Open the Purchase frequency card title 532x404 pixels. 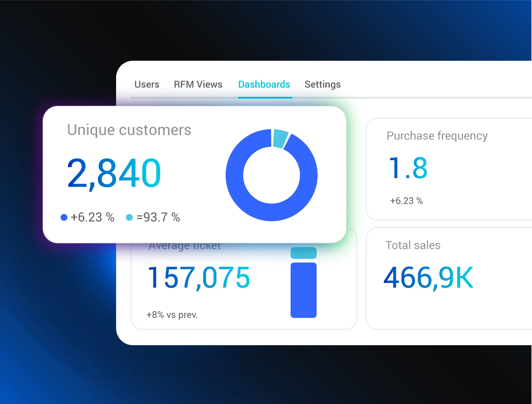[437, 136]
